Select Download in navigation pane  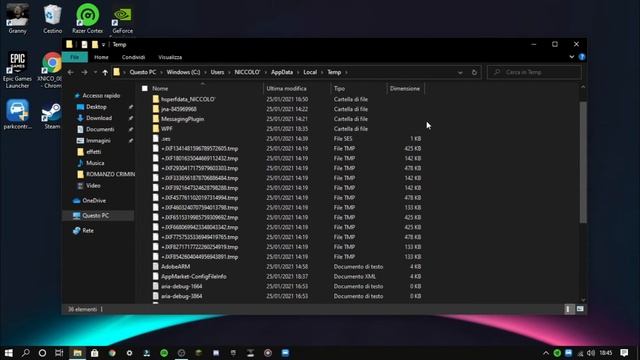click(99, 118)
